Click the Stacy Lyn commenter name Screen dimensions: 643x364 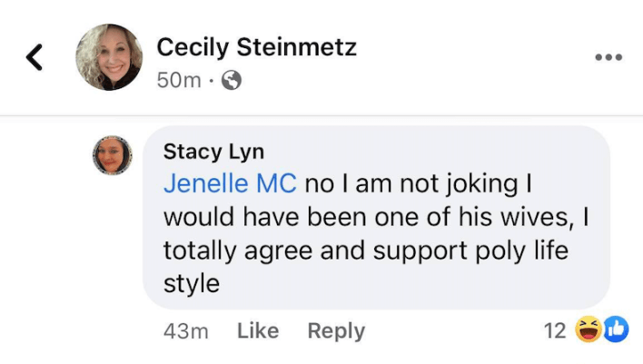coord(213,150)
